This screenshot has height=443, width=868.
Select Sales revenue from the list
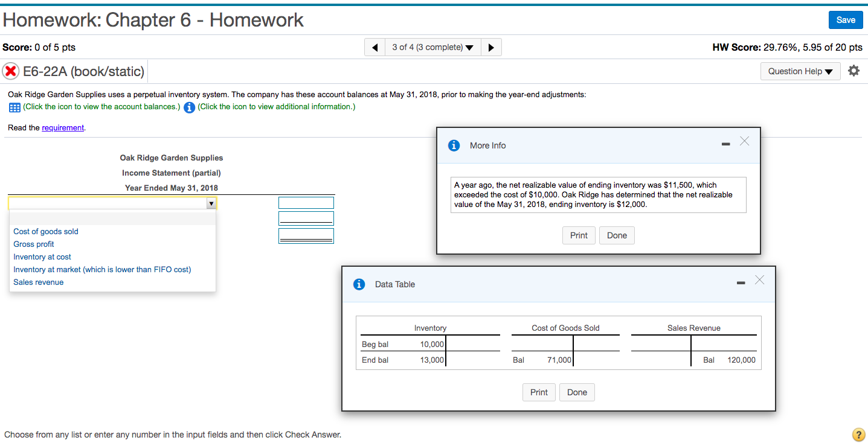point(38,282)
